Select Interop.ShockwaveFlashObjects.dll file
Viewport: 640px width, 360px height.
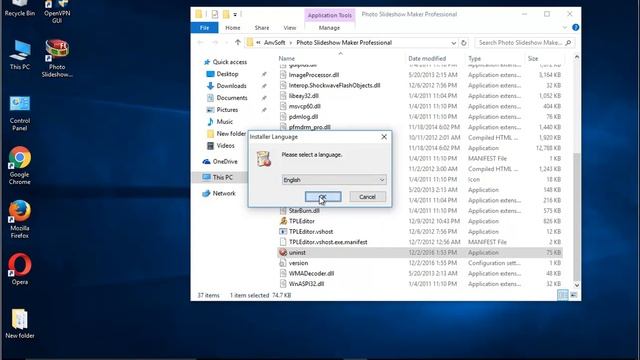[334, 85]
